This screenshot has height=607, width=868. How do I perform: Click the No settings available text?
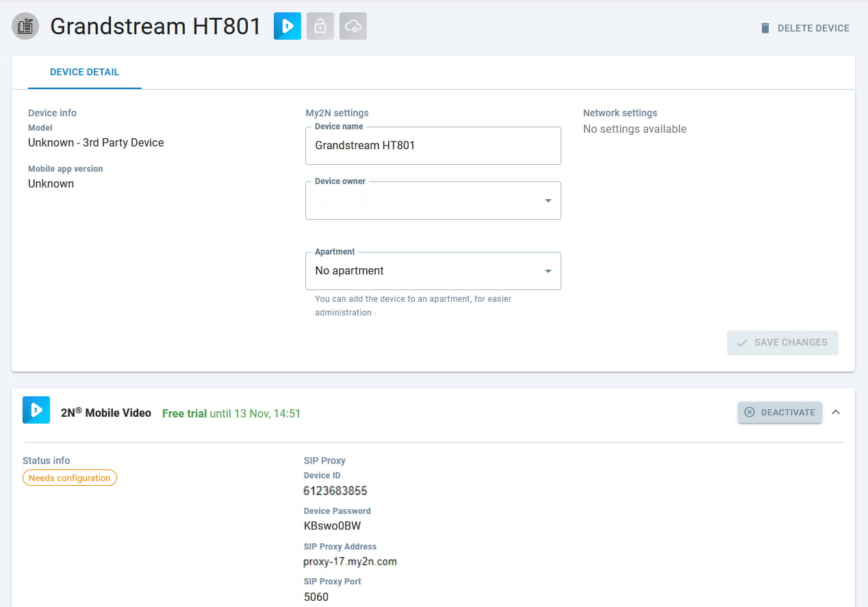(635, 129)
